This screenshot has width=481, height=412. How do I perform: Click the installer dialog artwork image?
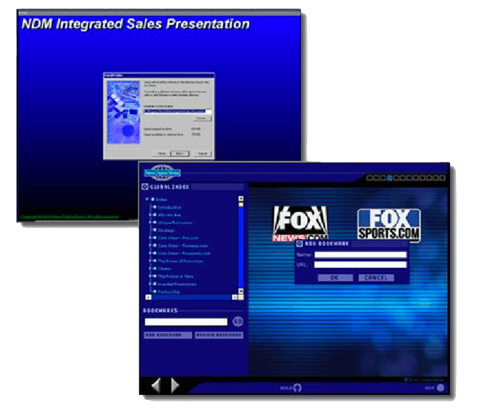[x=123, y=112]
